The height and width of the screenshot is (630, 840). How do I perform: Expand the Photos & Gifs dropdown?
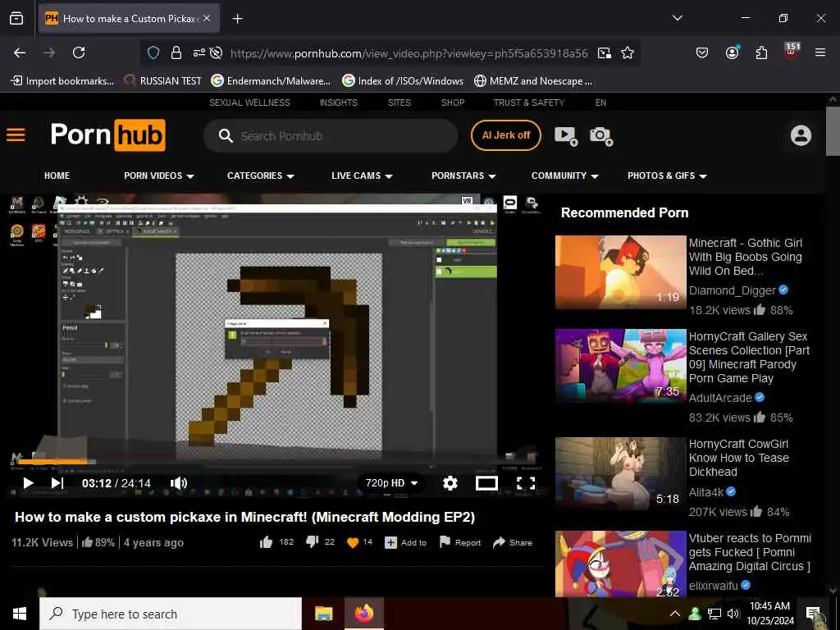667,176
